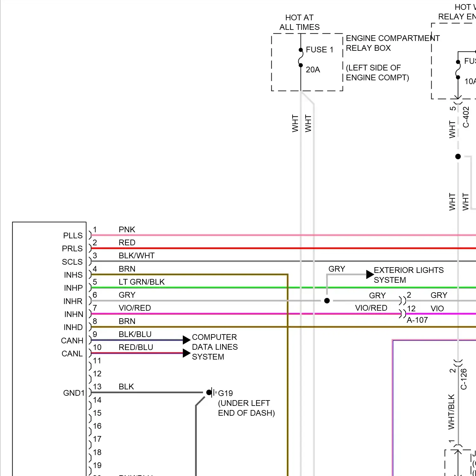Click the UNDER LEFT END OF DASH note
The width and height of the screenshot is (476, 476).
pyautogui.click(x=246, y=408)
